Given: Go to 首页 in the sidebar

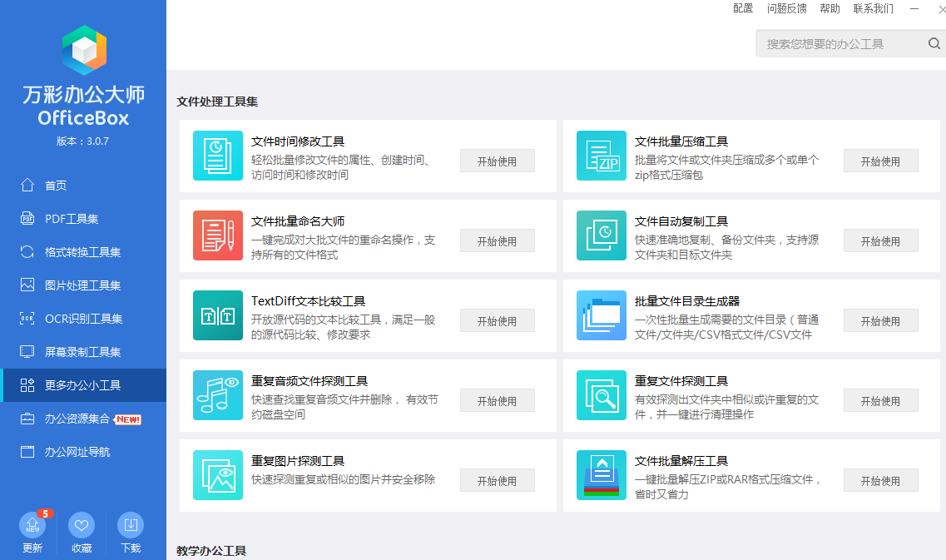Looking at the screenshot, I should tap(83, 186).
